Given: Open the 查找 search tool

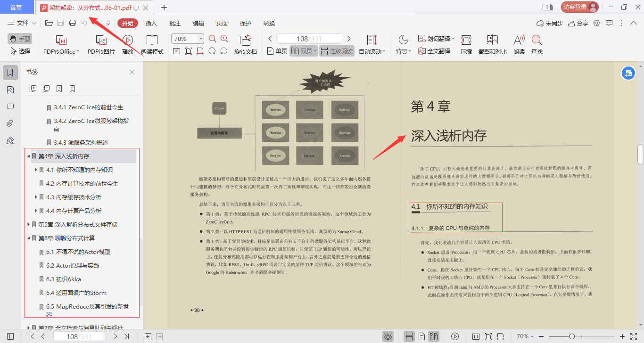Looking at the screenshot, I should 537,45.
